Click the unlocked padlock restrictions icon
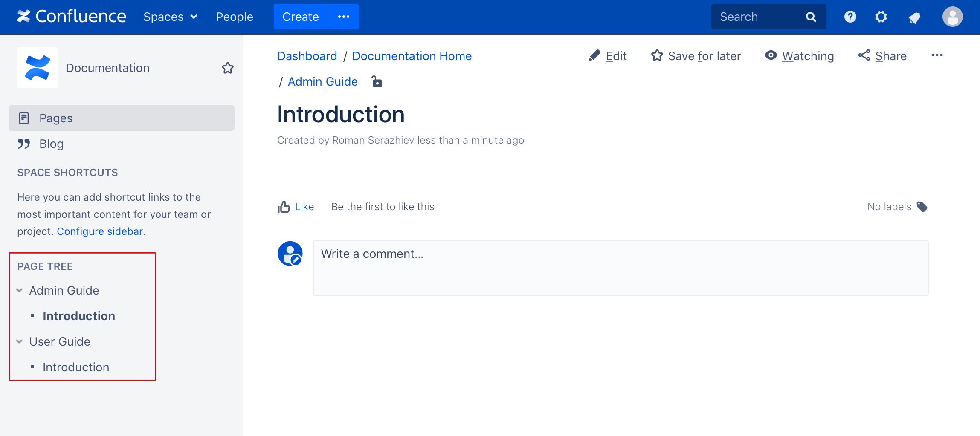 click(377, 81)
